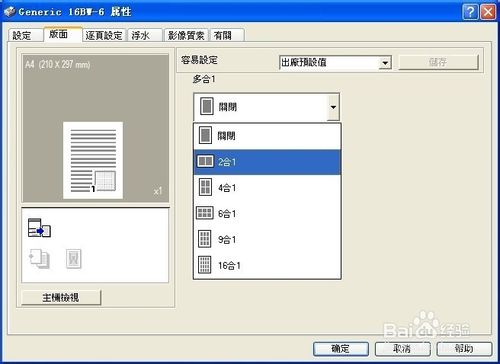This screenshot has height=364, width=500.
Task: Click the 主機檢視 button
Action: 61,297
